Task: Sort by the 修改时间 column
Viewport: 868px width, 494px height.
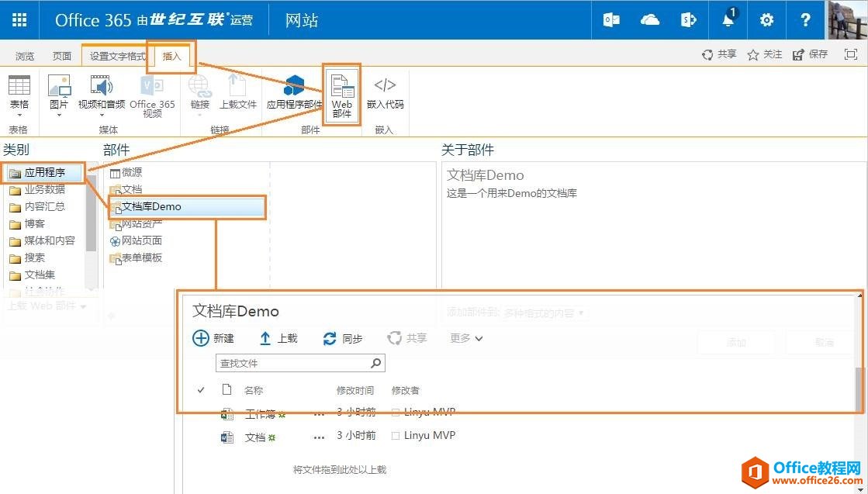Action: pos(355,391)
